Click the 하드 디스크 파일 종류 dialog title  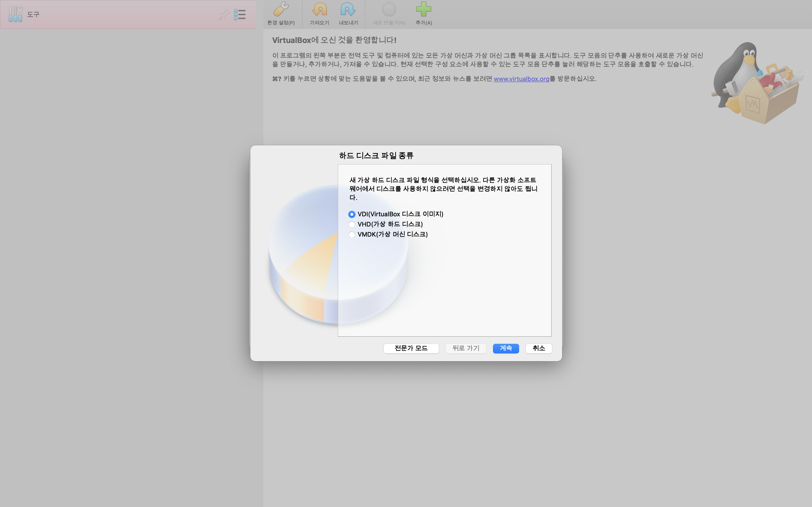pos(376,155)
